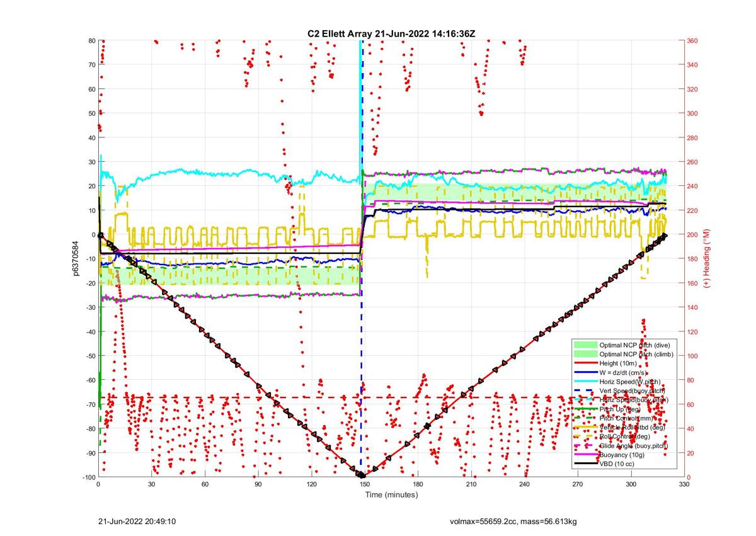Click left y-axis tick label 30
Screen dimensions: 756x536
pos(92,162)
